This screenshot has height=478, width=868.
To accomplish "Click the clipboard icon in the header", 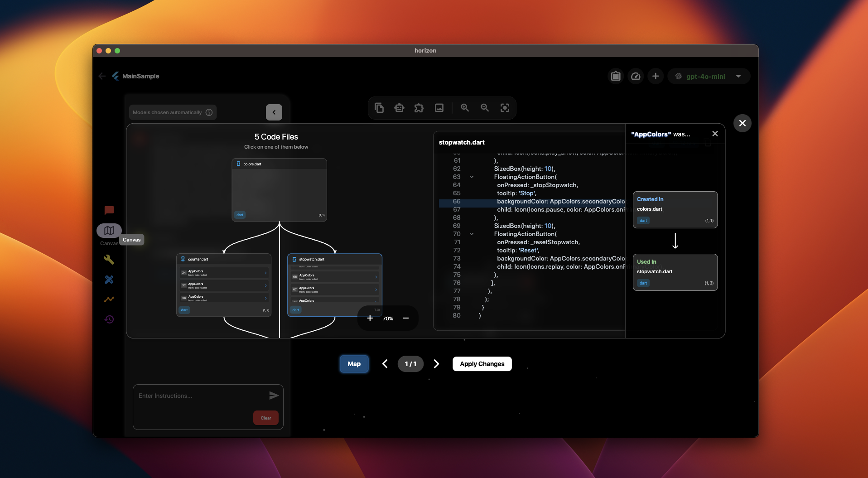I will pos(616,76).
